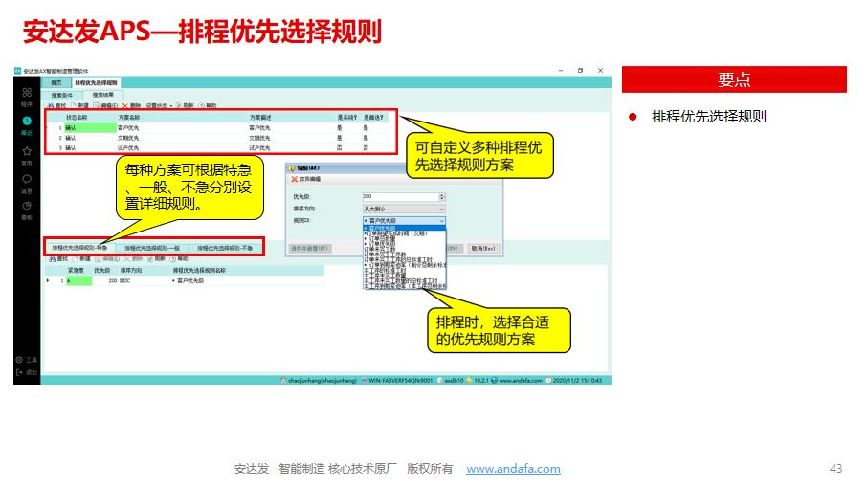
Task: Open the 看板 pie chart sidebar icon
Action: [x=27, y=206]
